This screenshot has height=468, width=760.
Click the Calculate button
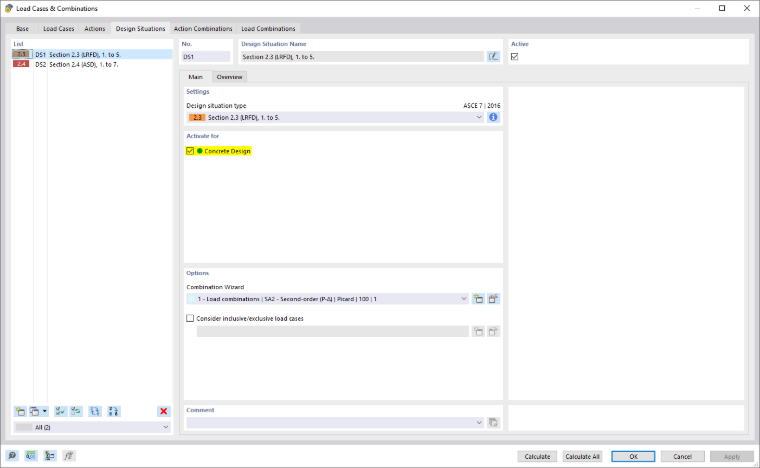pos(537,456)
